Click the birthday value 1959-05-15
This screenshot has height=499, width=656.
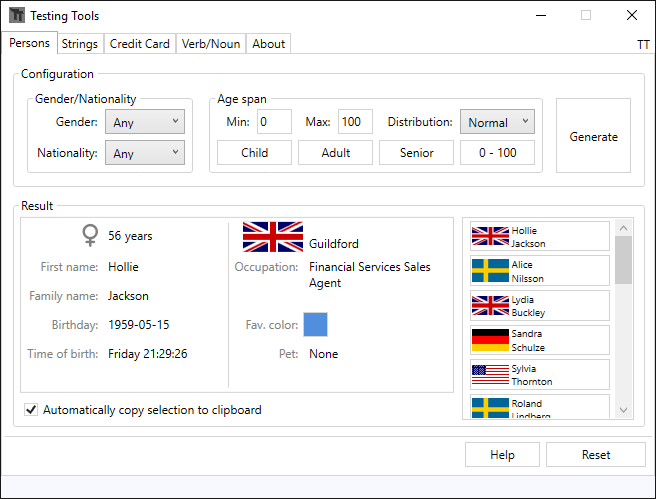click(x=139, y=325)
